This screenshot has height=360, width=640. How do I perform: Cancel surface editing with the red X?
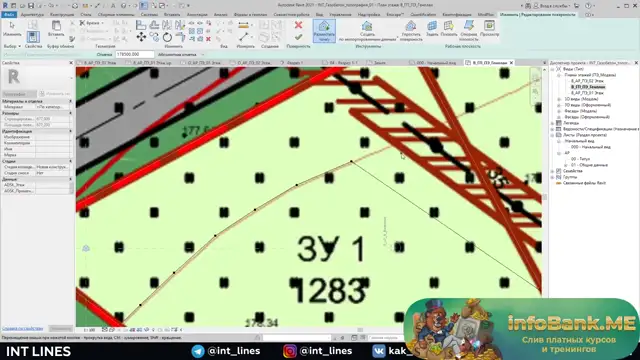(x=298, y=25)
